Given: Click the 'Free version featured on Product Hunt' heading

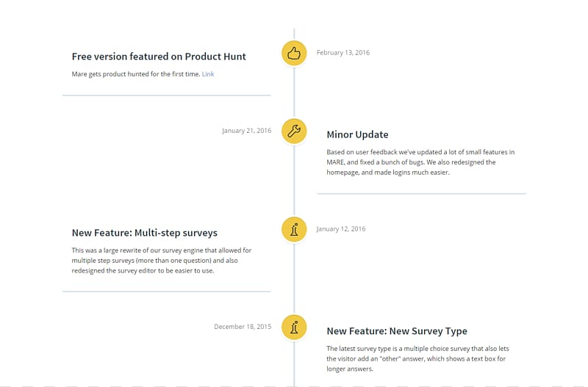Looking at the screenshot, I should [x=159, y=57].
